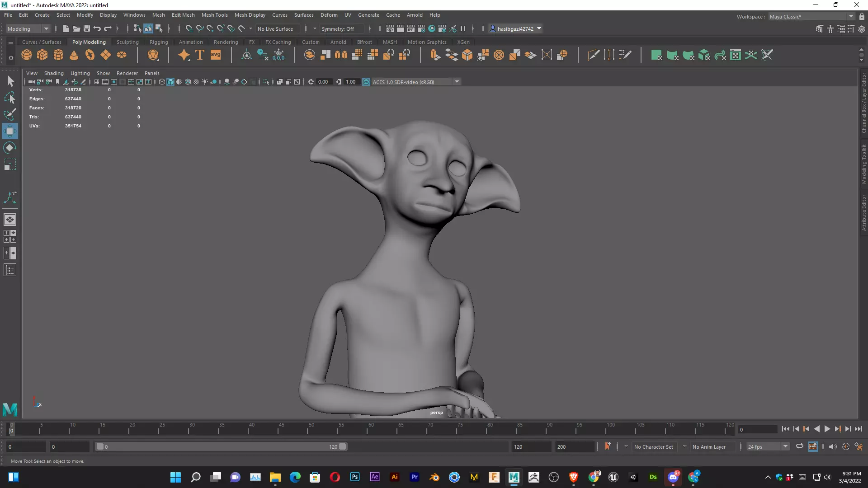Activate the Select tool arrow
The width and height of the screenshot is (868, 488).
click(x=10, y=81)
